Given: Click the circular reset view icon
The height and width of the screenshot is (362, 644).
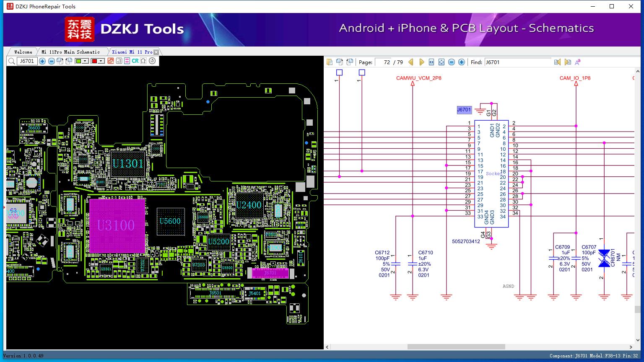Looking at the screenshot, I should pyautogui.click(x=152, y=61).
